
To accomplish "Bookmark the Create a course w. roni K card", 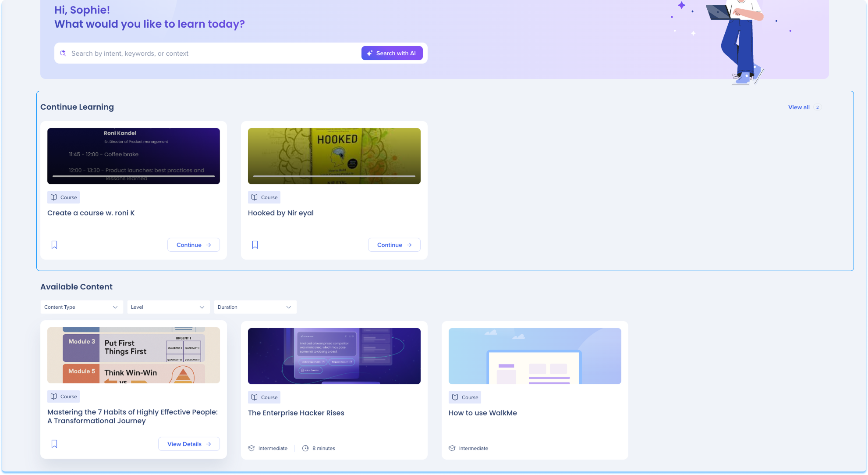I will point(54,245).
